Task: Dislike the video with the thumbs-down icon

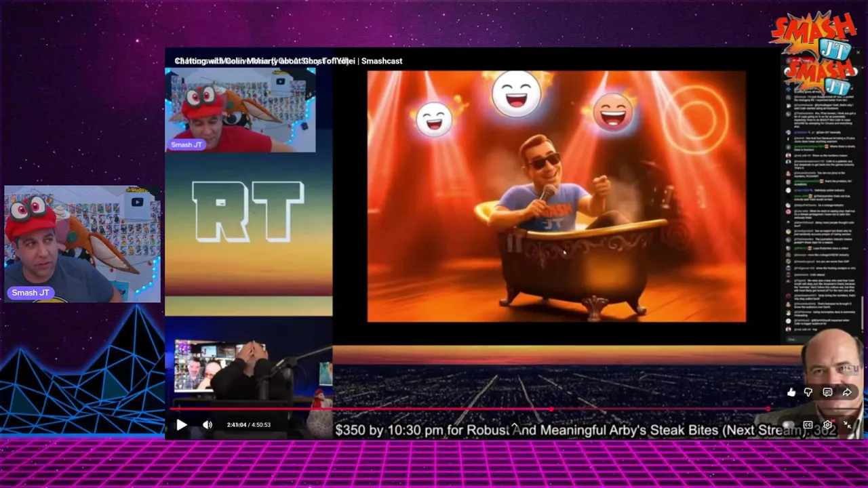Action: coord(808,392)
